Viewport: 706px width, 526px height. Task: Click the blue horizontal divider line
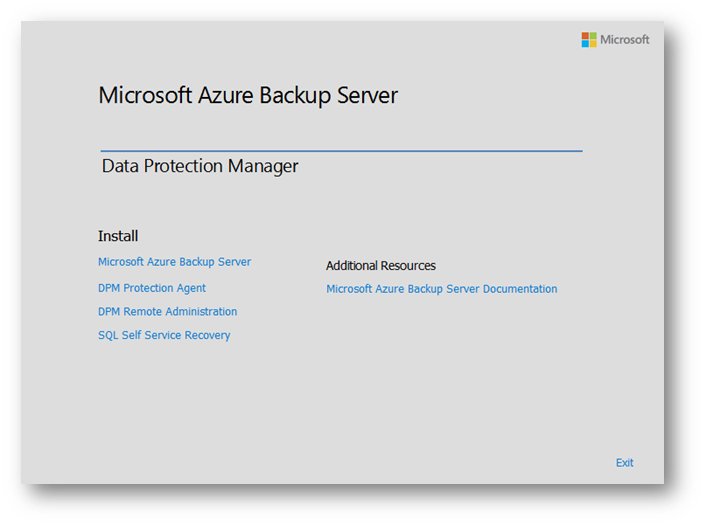tap(341, 151)
